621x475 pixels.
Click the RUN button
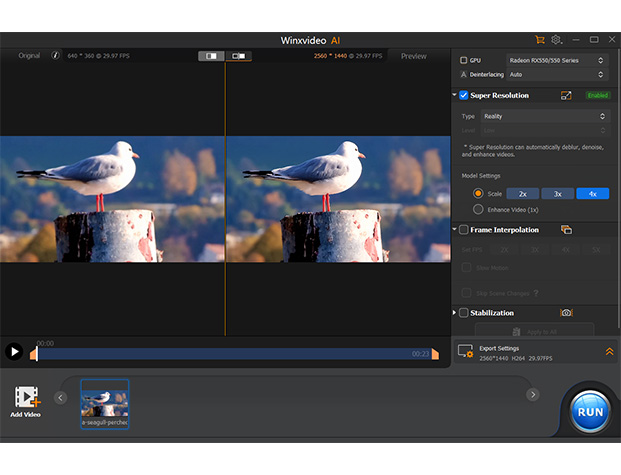click(590, 412)
